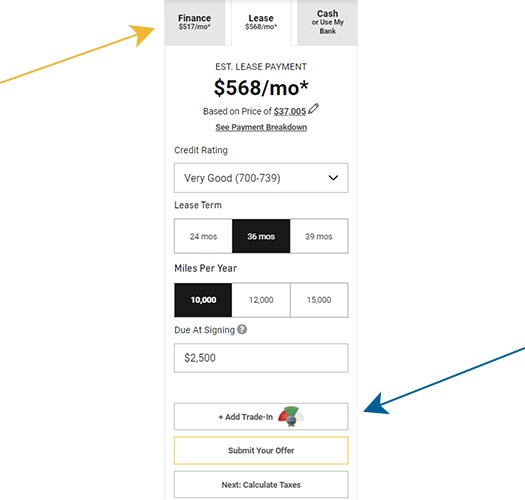Click the Submit Your Offer button
This screenshot has height=500, width=525.
(261, 450)
